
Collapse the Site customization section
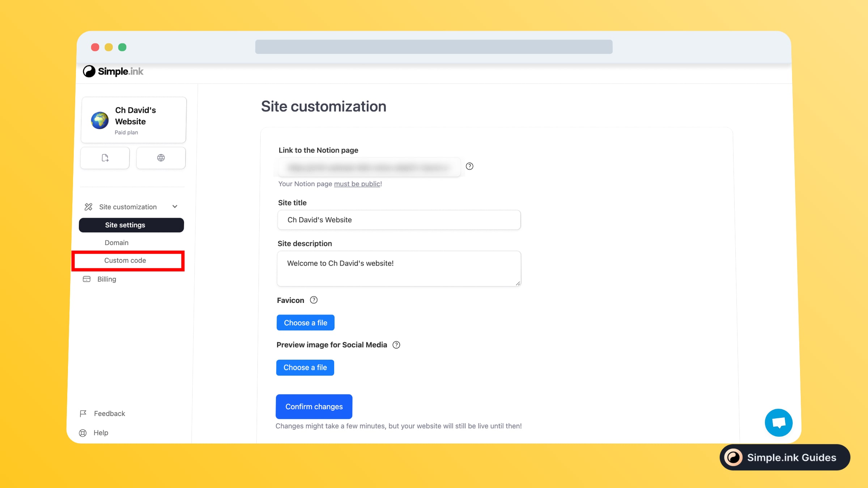(x=175, y=206)
